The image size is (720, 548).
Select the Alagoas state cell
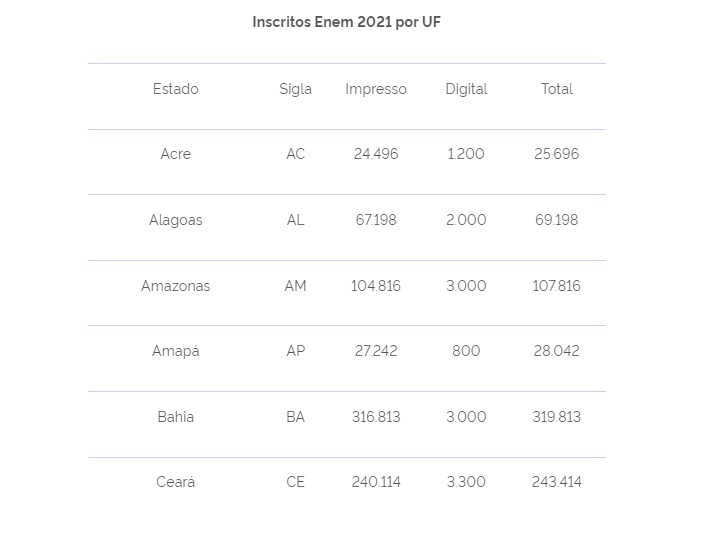tap(175, 220)
